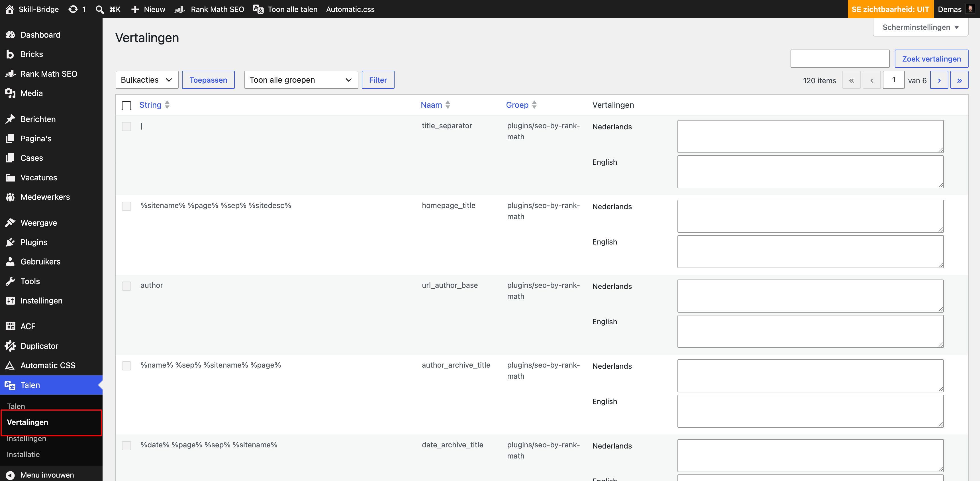This screenshot has width=980, height=481.
Task: Tick checkbox for author_archive_title row
Action: click(x=126, y=366)
